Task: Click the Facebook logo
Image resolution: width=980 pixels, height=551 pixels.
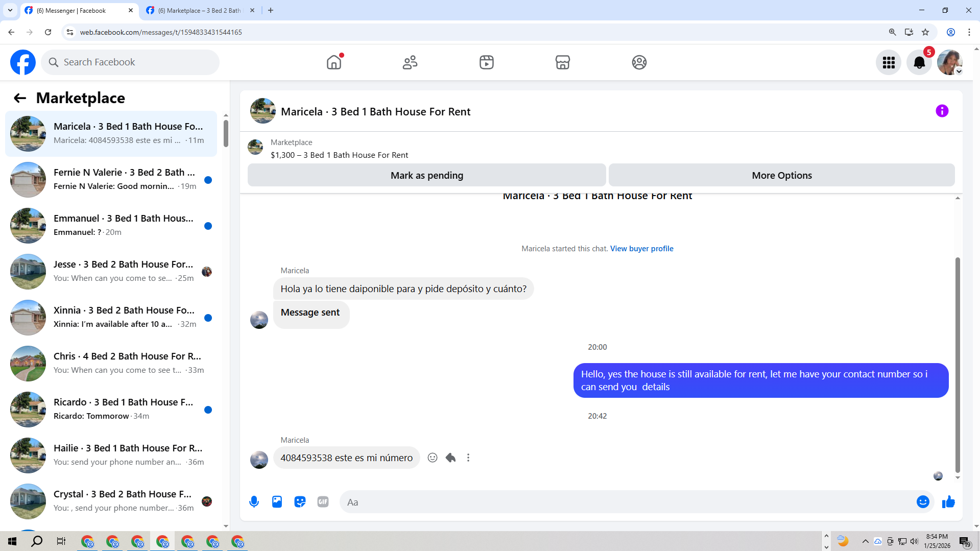Action: (23, 62)
